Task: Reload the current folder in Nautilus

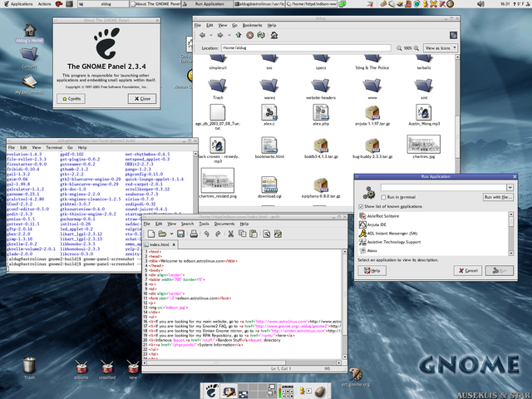Action: [261, 35]
